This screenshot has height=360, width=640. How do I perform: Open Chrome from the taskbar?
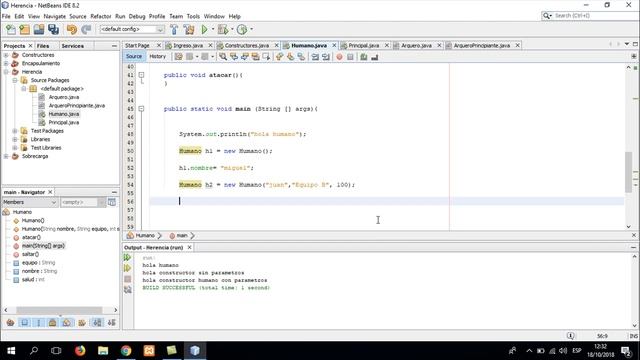(x=126, y=351)
